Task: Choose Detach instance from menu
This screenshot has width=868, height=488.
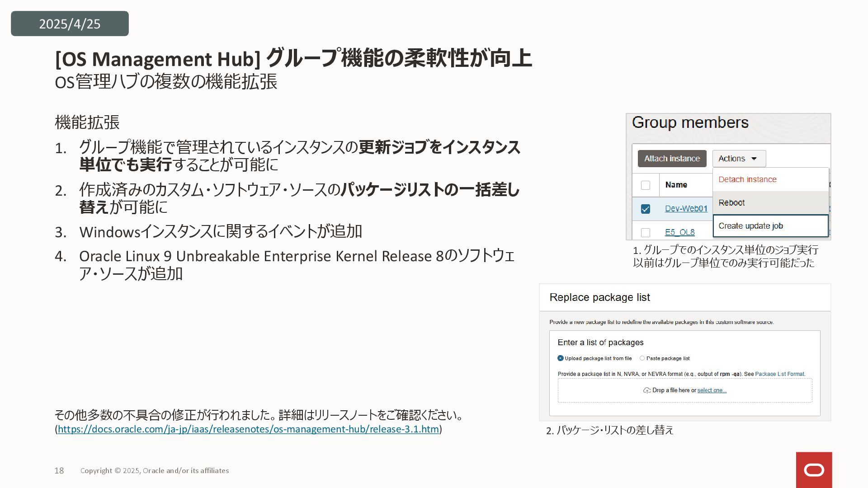Action: point(747,179)
